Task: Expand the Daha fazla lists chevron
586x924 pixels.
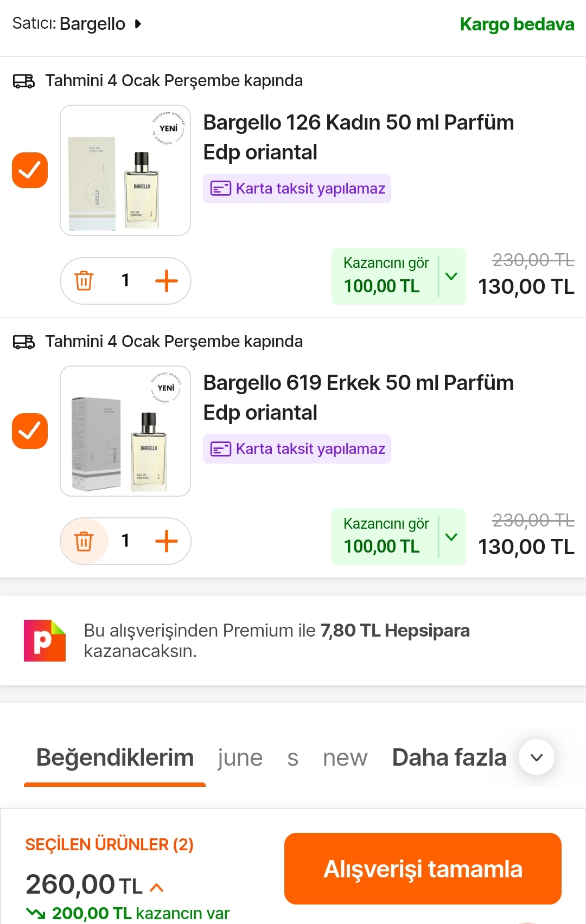Action: coord(537,758)
